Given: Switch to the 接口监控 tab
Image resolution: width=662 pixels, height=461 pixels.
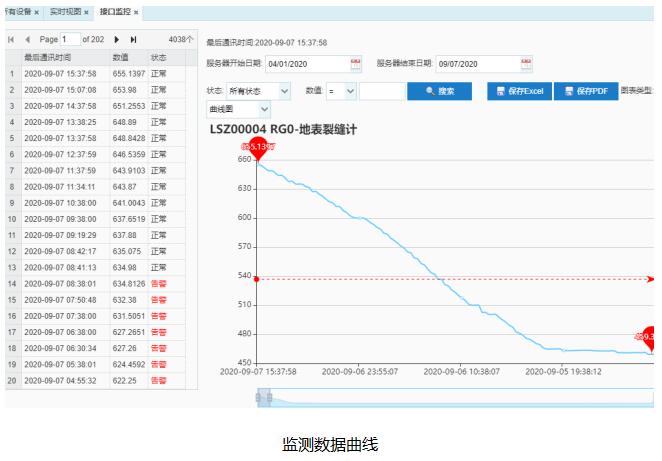Looking at the screenshot, I should pos(115,12).
